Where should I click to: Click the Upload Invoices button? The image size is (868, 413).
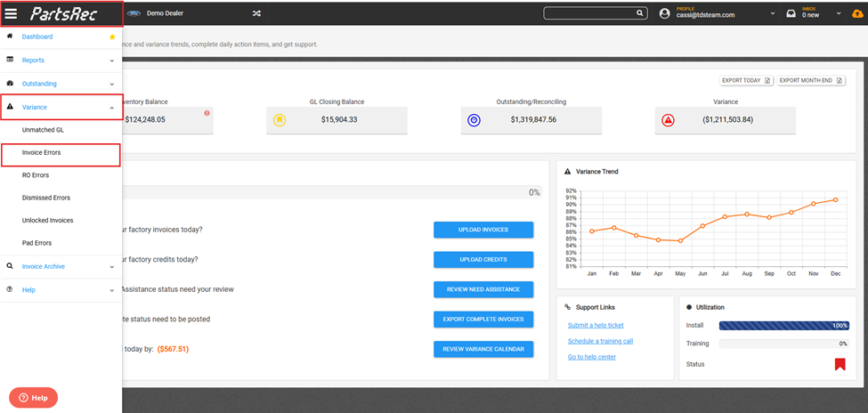coord(483,230)
